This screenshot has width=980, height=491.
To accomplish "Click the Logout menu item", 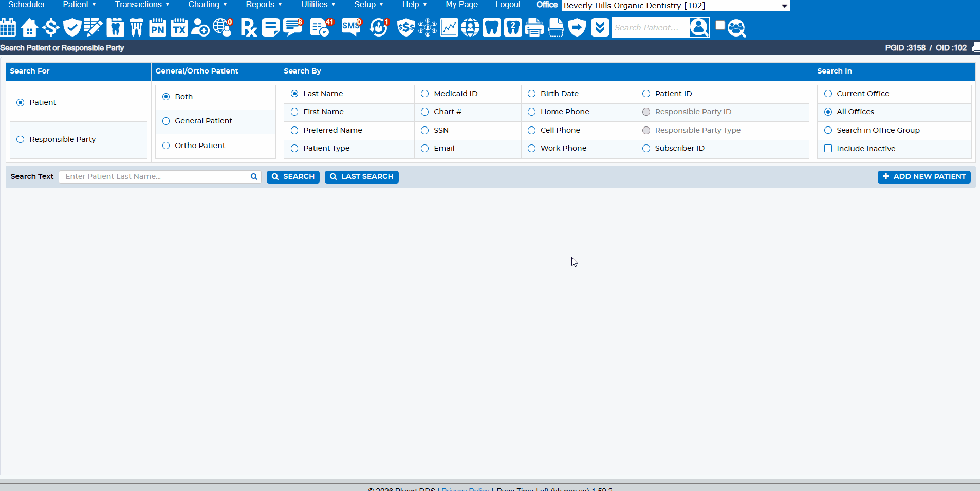I will coord(508,5).
